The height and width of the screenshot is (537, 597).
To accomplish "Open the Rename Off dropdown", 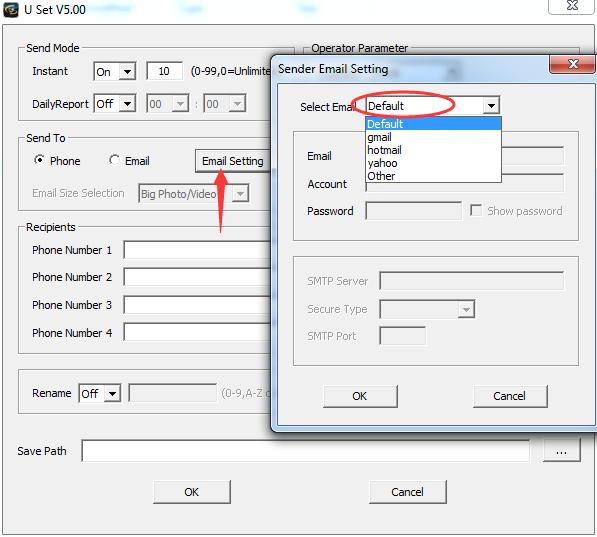I will 112,393.
